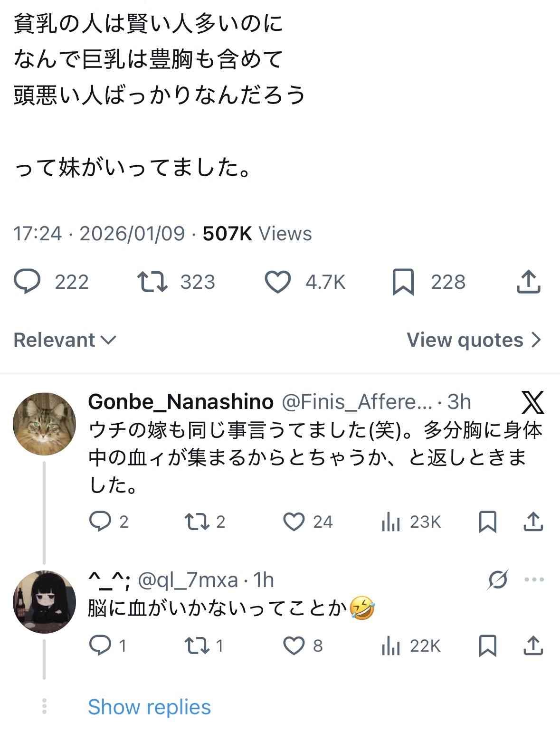Share @ql_7mxa's reply with share icon
560x731 pixels.
(533, 646)
